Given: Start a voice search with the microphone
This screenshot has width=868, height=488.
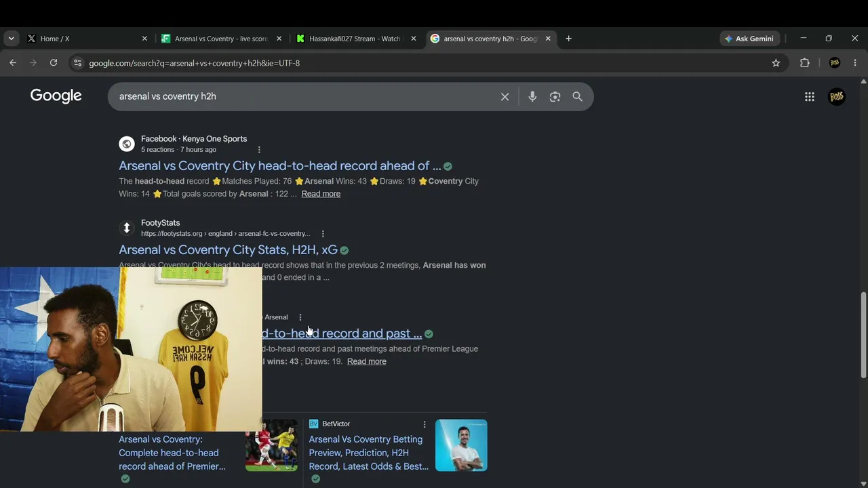Looking at the screenshot, I should coord(532,97).
